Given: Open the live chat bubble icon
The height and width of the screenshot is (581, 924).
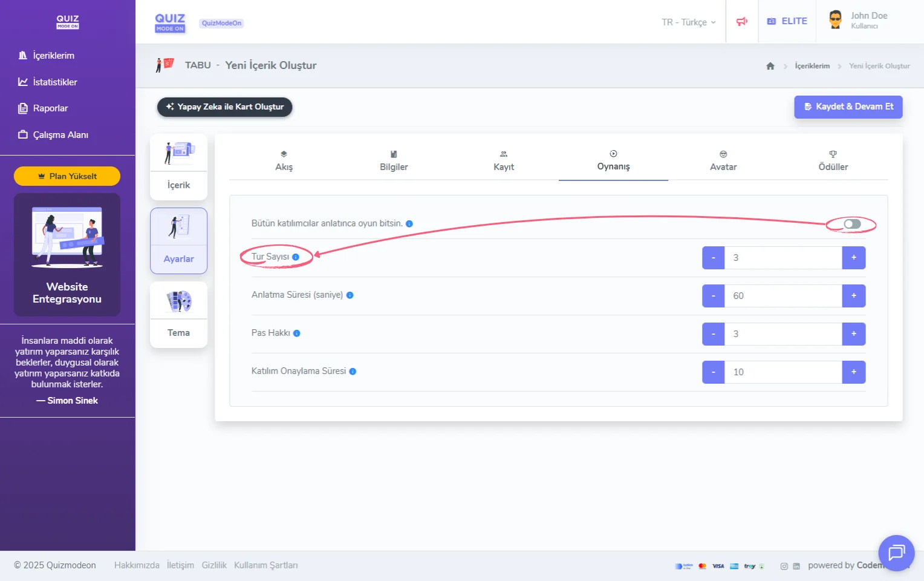Looking at the screenshot, I should click(896, 553).
